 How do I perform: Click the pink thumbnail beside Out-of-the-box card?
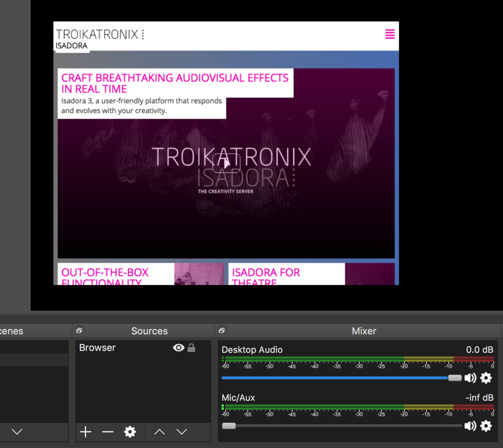coord(199,274)
